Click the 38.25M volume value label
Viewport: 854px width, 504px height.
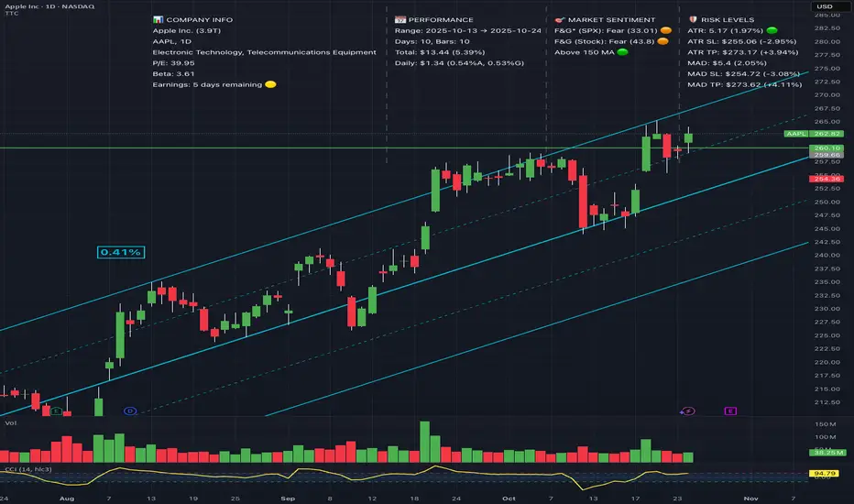tap(827, 453)
